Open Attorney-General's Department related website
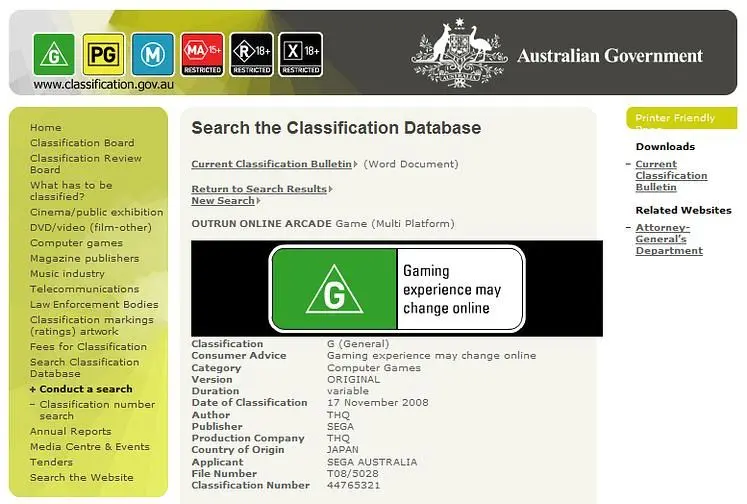Screen dimensions: 747x504 coord(669,239)
